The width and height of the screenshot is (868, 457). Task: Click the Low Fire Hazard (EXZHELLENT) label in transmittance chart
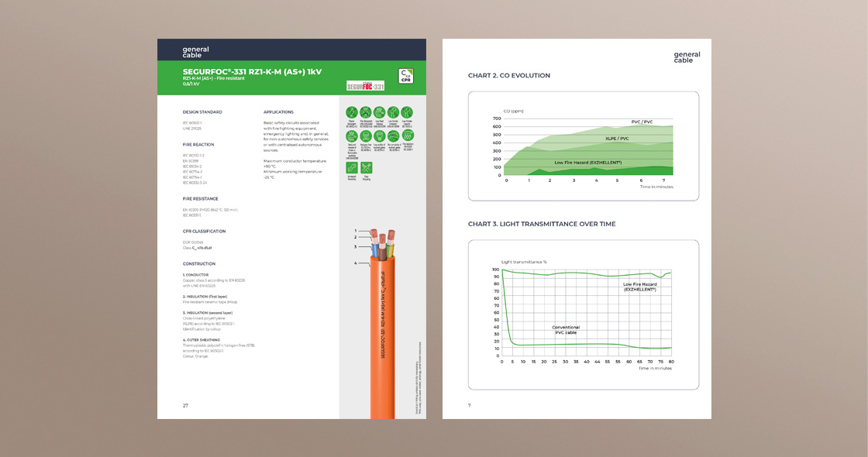(640, 287)
